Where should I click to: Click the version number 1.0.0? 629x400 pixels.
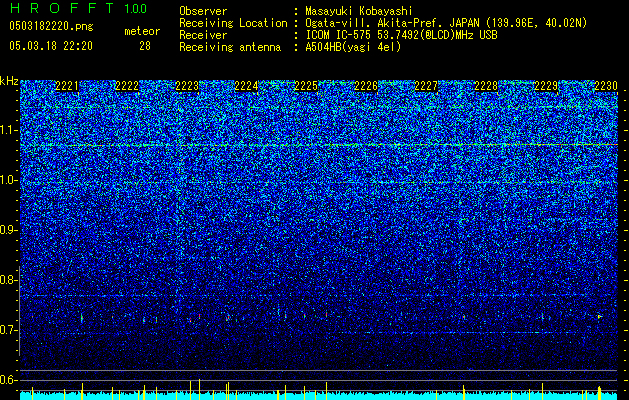pyautogui.click(x=136, y=8)
